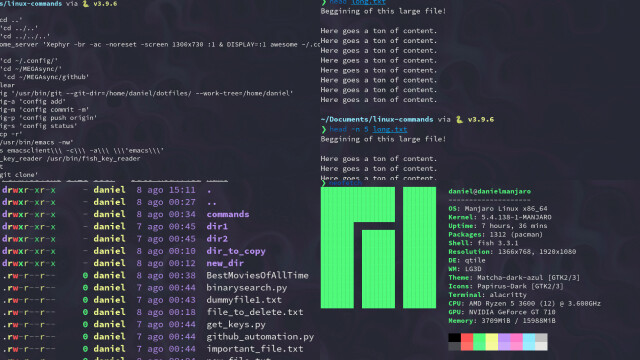Image resolution: width=640 pixels, height=360 pixels.
Task: Click the 'important_file.txt' file name
Action: tap(255, 349)
